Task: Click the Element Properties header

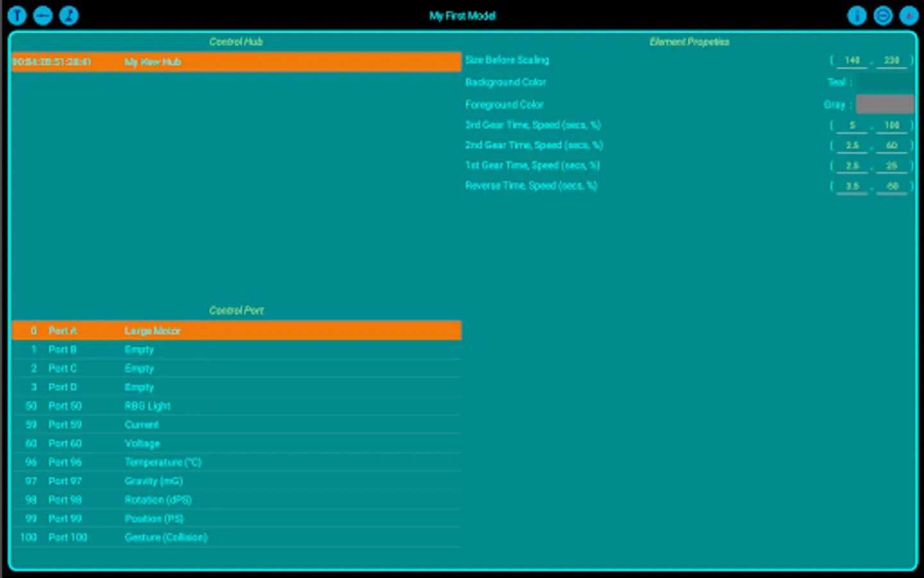Action: 689,41
